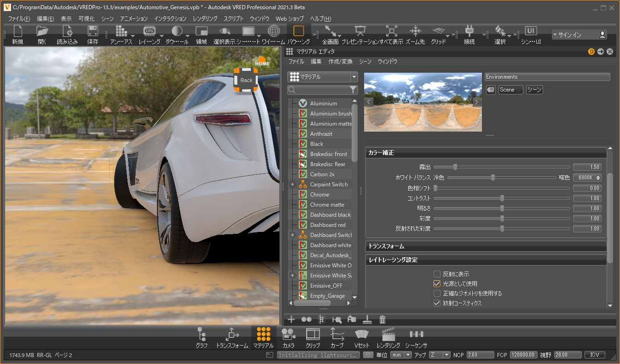Click the trash icon in material editor
The image size is (620, 364).
382,319
